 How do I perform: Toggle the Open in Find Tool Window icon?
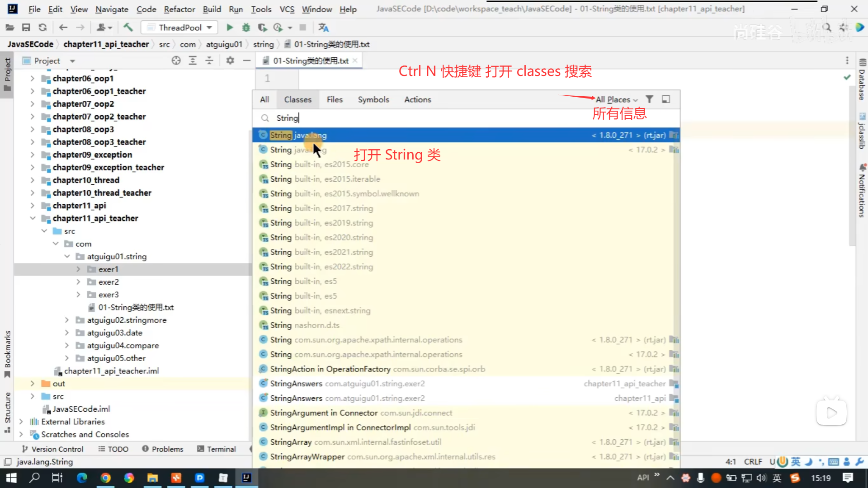[x=666, y=99]
